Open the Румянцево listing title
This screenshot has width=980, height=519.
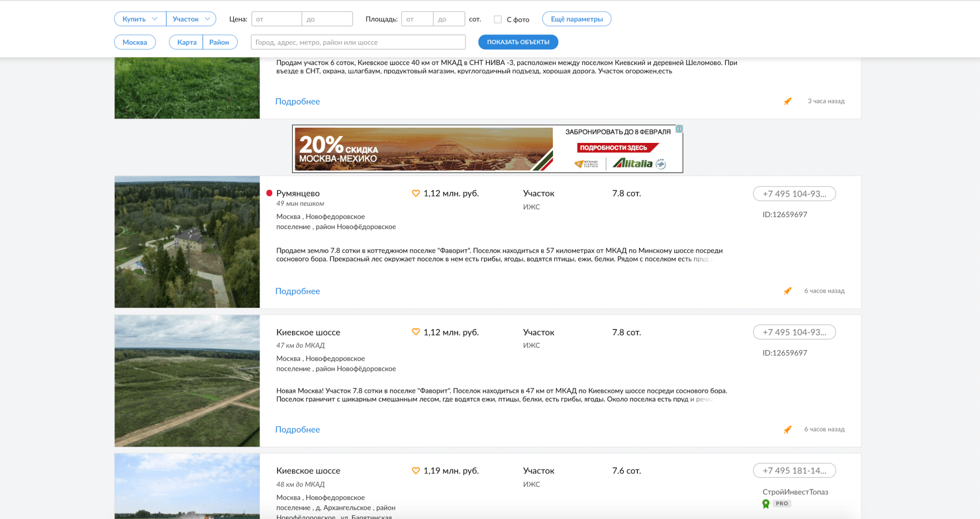click(298, 193)
